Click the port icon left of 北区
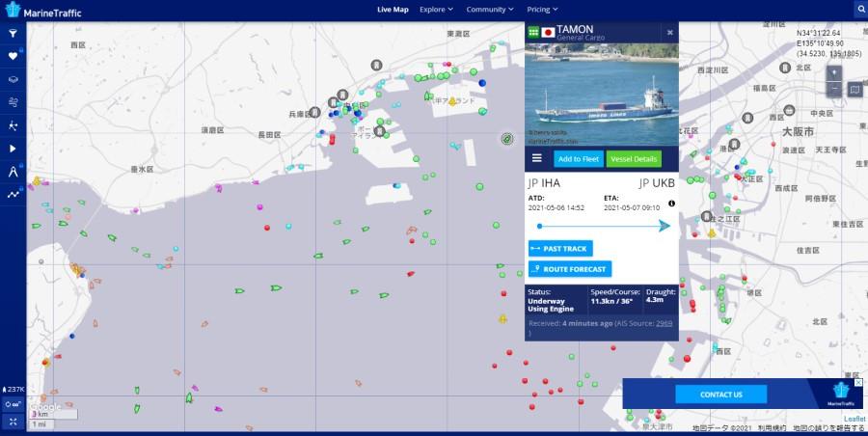868x436 pixels. tap(784, 68)
